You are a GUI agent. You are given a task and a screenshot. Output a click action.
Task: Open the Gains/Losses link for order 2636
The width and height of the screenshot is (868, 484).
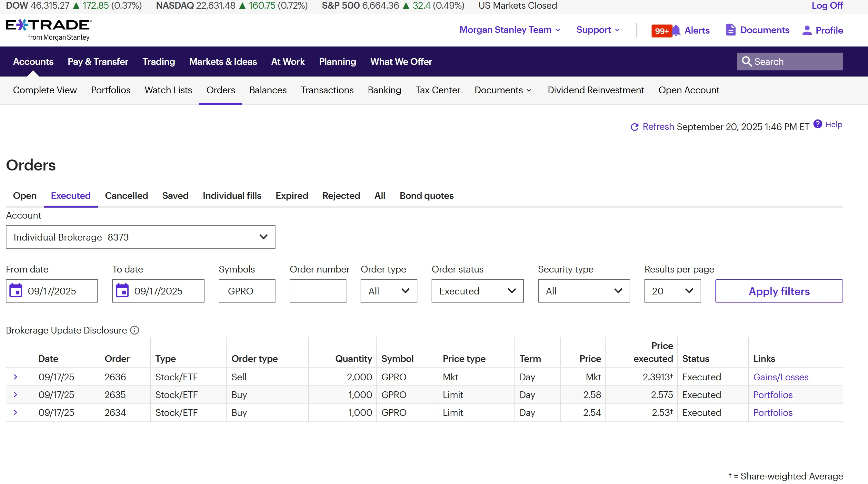(x=780, y=377)
